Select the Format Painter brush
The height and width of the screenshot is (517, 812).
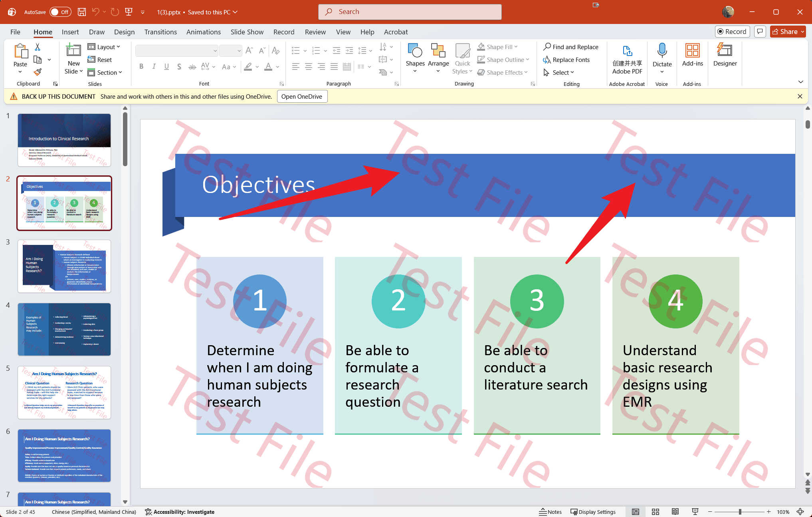pos(38,72)
